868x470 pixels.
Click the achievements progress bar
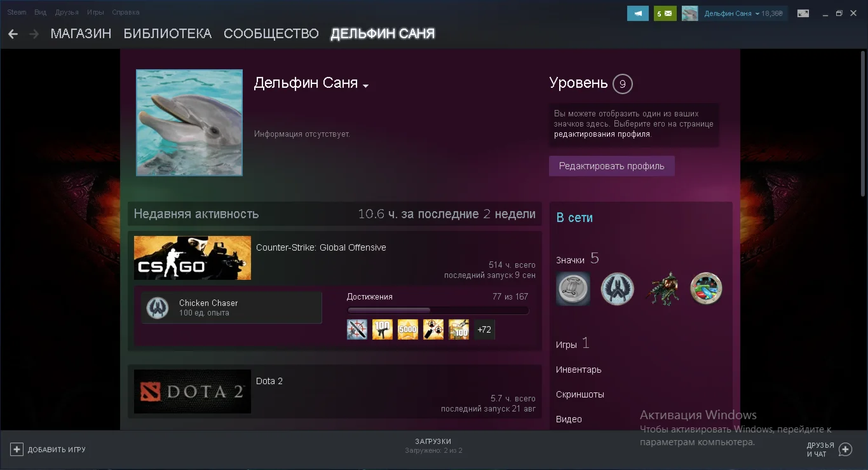[437, 310]
